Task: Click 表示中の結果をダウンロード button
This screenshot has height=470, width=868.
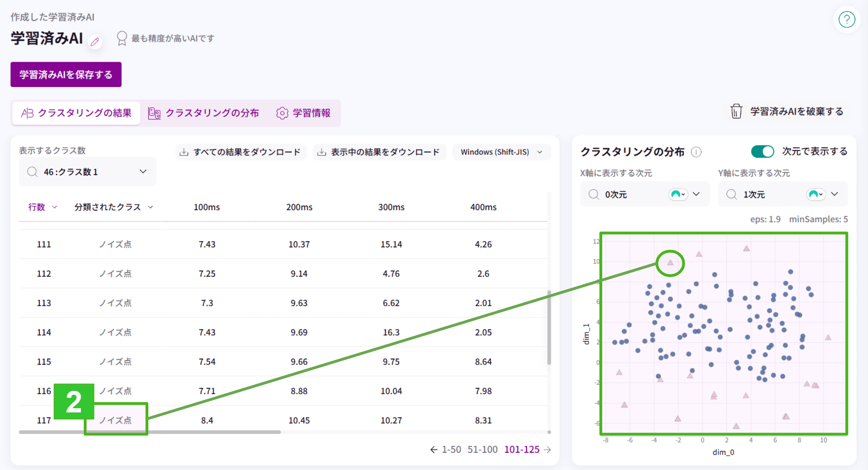Action: [x=379, y=152]
